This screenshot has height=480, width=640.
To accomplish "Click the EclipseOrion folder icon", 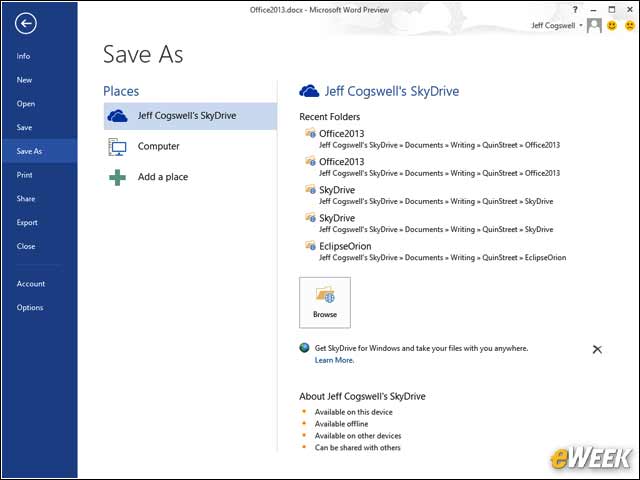I will (310, 246).
